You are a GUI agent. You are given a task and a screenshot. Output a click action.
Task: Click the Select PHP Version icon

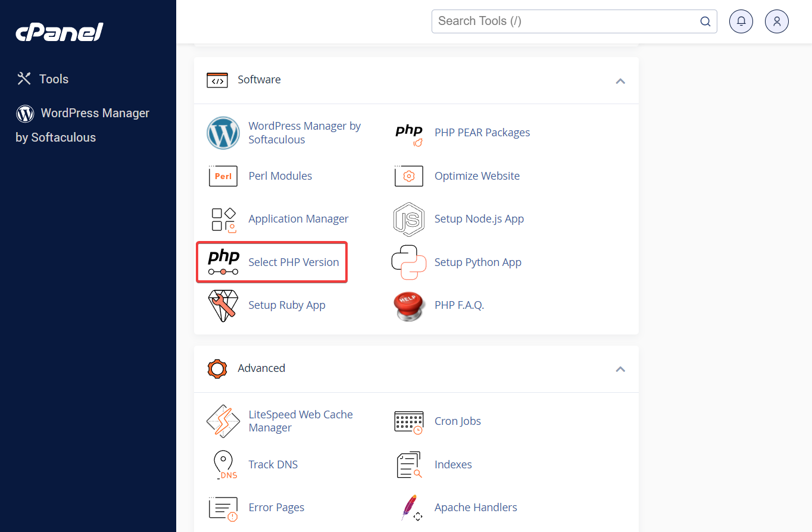coord(223,262)
